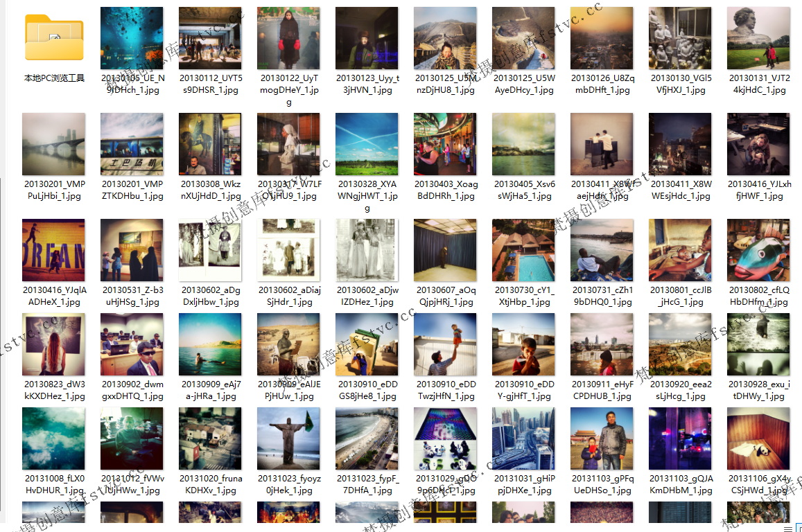
Task: Select thumbnail 20131020_frunaKDHXv_1.jpg
Action: click(x=210, y=438)
